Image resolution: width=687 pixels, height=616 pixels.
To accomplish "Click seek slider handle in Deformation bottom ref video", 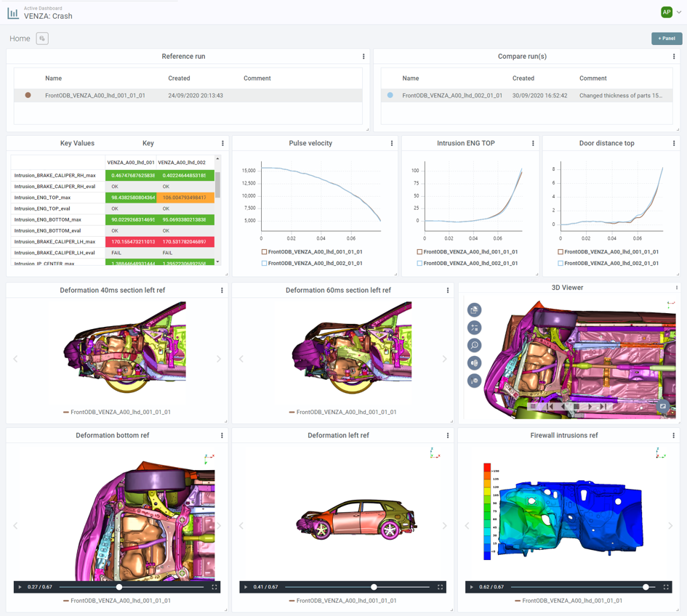I will (x=119, y=587).
